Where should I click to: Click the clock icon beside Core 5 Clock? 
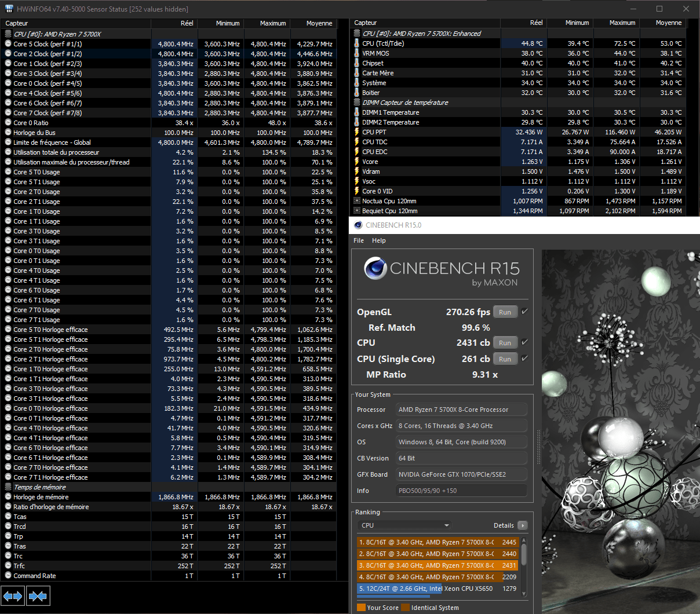tap(8, 43)
